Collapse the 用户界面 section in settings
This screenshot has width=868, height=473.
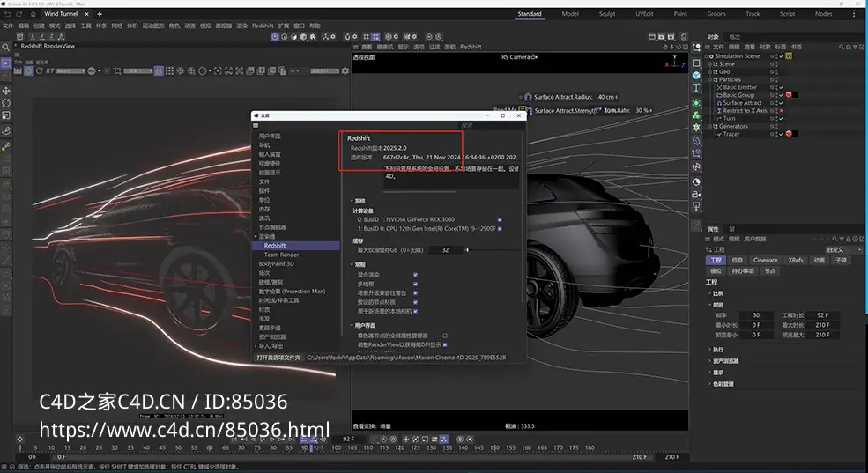[352, 325]
